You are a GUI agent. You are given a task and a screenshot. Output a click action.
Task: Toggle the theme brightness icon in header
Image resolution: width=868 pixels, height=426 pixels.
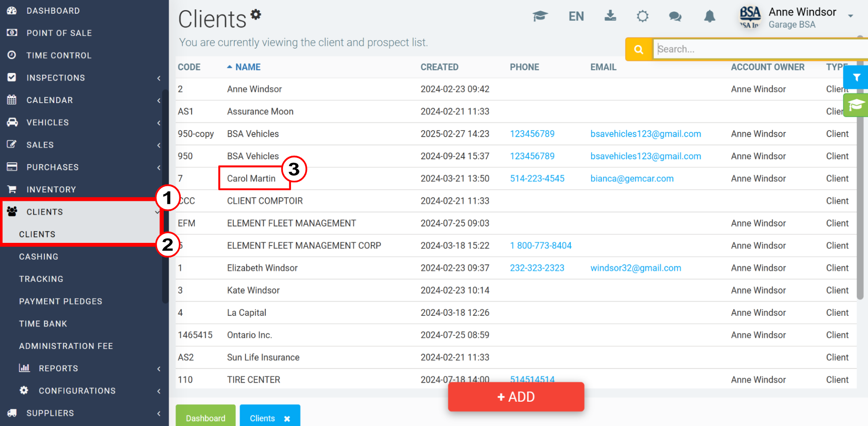coord(643,17)
